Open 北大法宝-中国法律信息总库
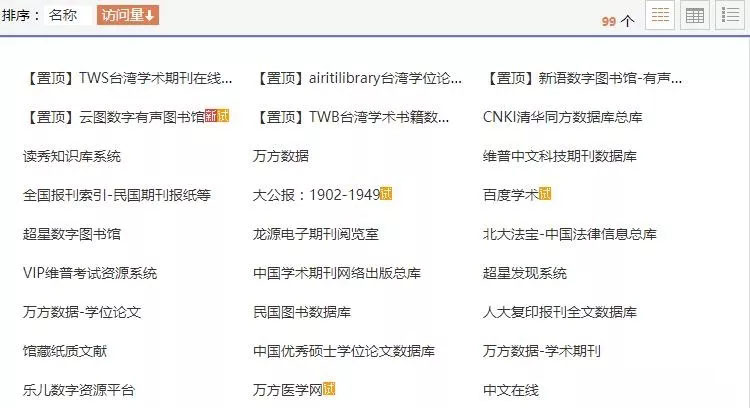 click(569, 234)
